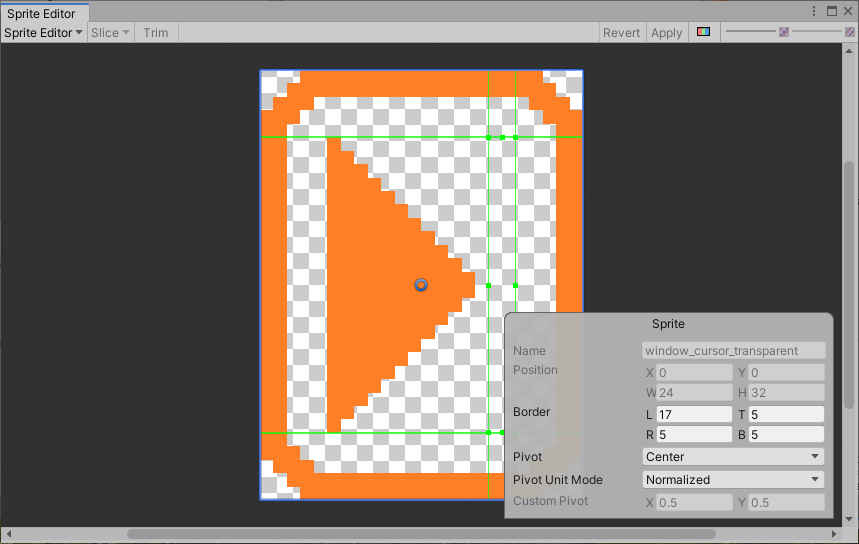Open the Pivot Unit Mode dropdown
This screenshot has width=859, height=544.
(x=733, y=479)
